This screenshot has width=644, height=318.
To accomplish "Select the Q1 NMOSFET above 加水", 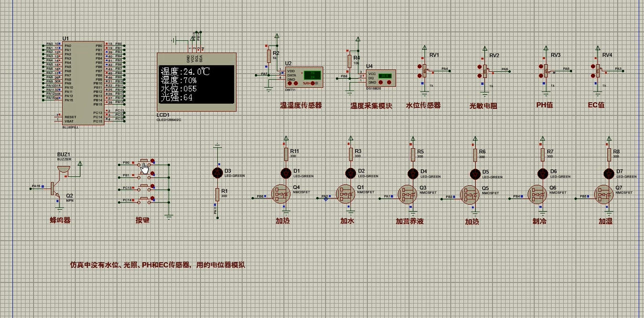I will point(345,194).
